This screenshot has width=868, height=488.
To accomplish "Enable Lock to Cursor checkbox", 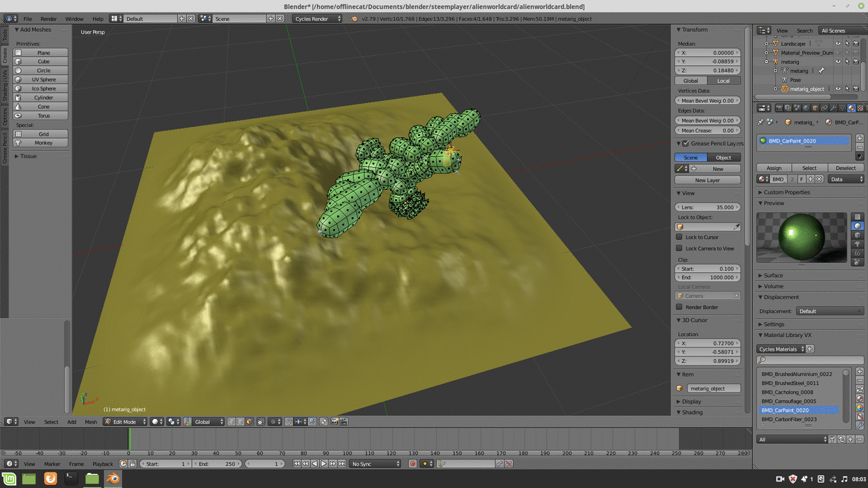I will click(679, 237).
